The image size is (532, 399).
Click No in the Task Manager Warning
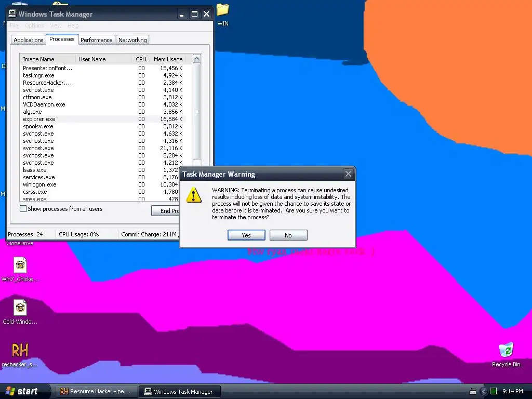coord(288,235)
